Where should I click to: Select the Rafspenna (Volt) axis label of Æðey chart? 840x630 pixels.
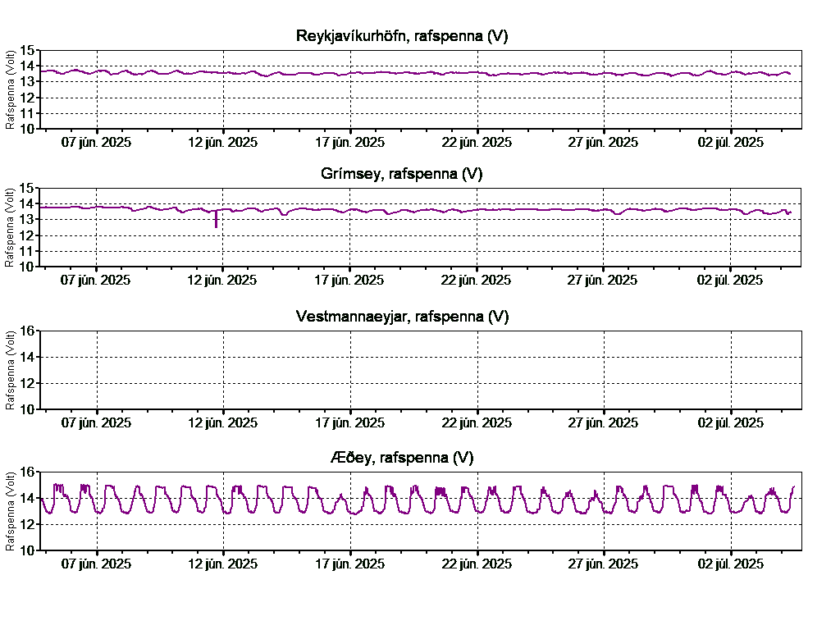click(10, 511)
